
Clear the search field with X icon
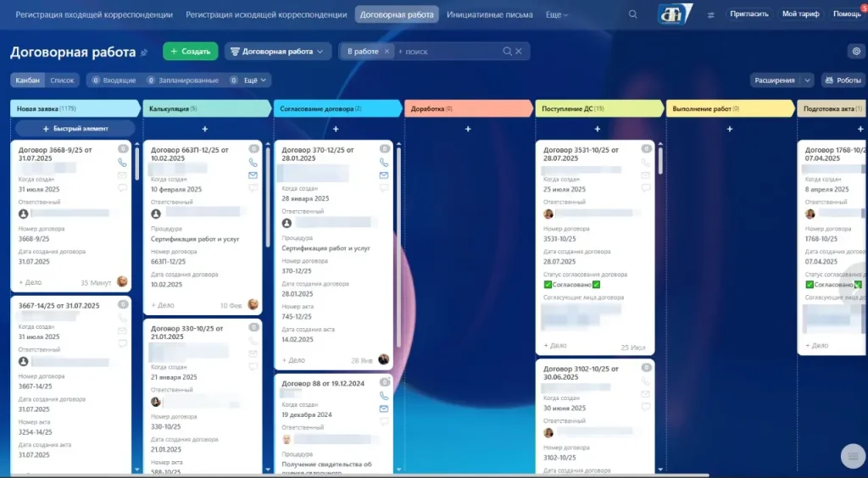[519, 52]
